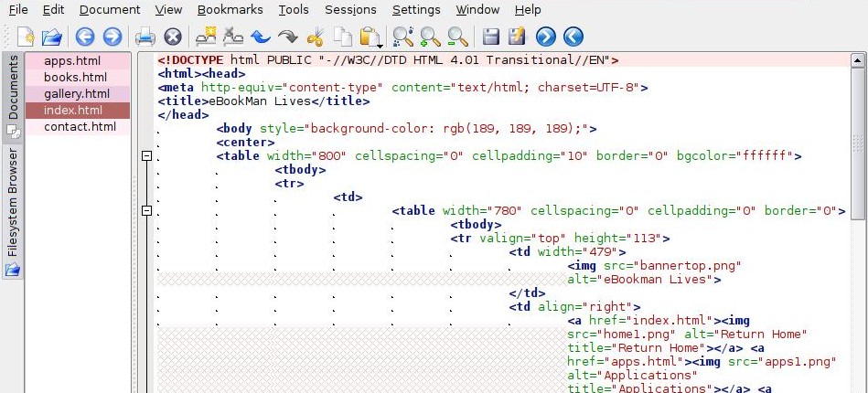Select contact.html in the document list
868x393 pixels.
tap(78, 127)
